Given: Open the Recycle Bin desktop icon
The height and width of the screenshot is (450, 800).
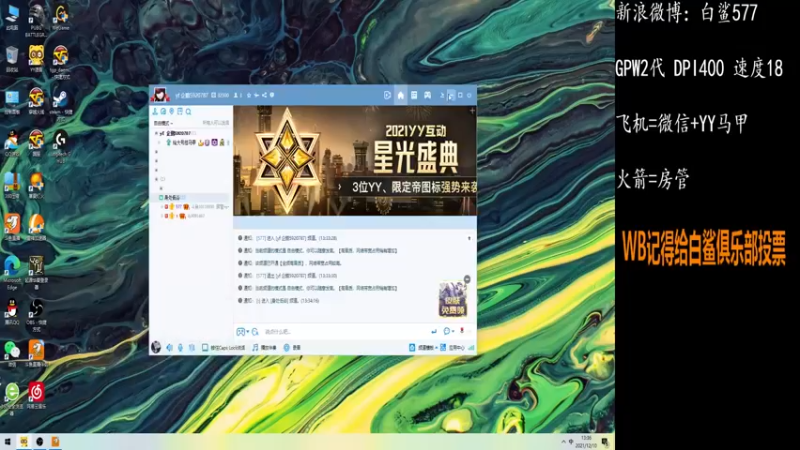Looking at the screenshot, I should [x=12, y=59].
